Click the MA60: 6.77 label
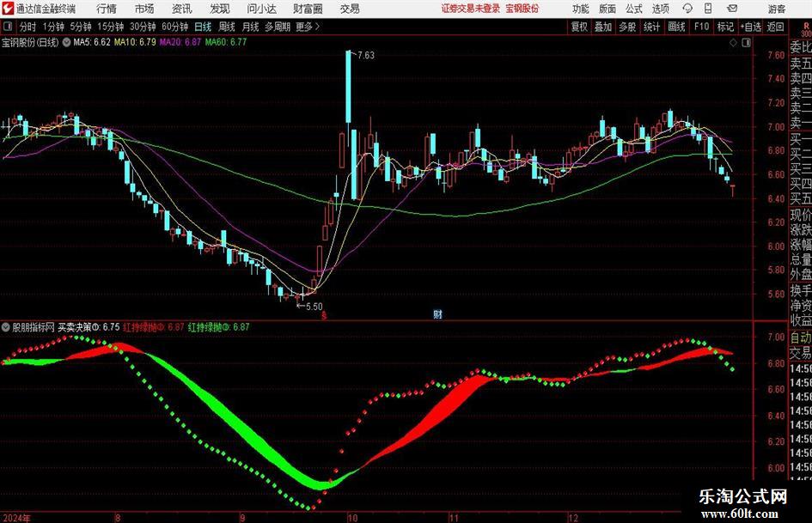The width and height of the screenshot is (812, 523). (x=226, y=42)
